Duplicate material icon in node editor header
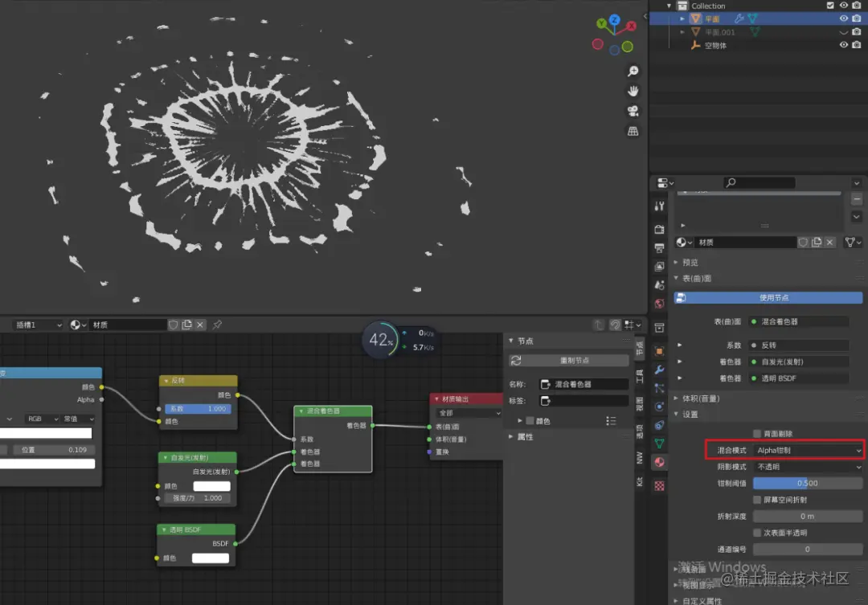This screenshot has height=605, width=868. click(186, 325)
